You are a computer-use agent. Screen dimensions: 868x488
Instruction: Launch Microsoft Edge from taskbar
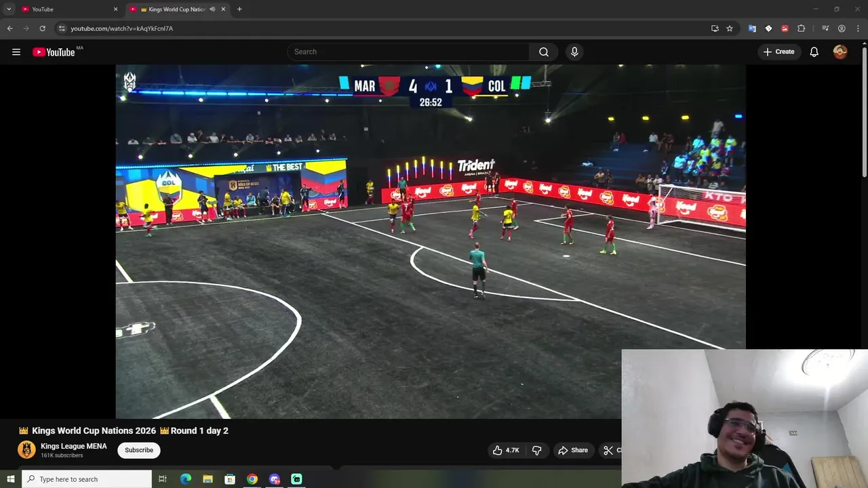coord(186,479)
